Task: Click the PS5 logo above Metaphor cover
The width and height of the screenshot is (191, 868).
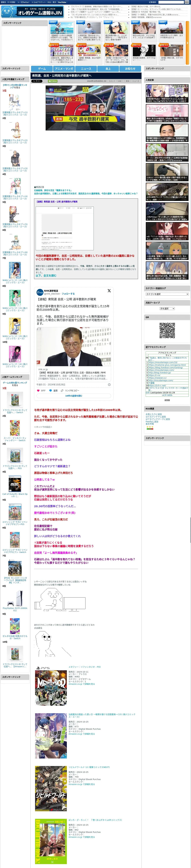Action: [x=43, y=667]
